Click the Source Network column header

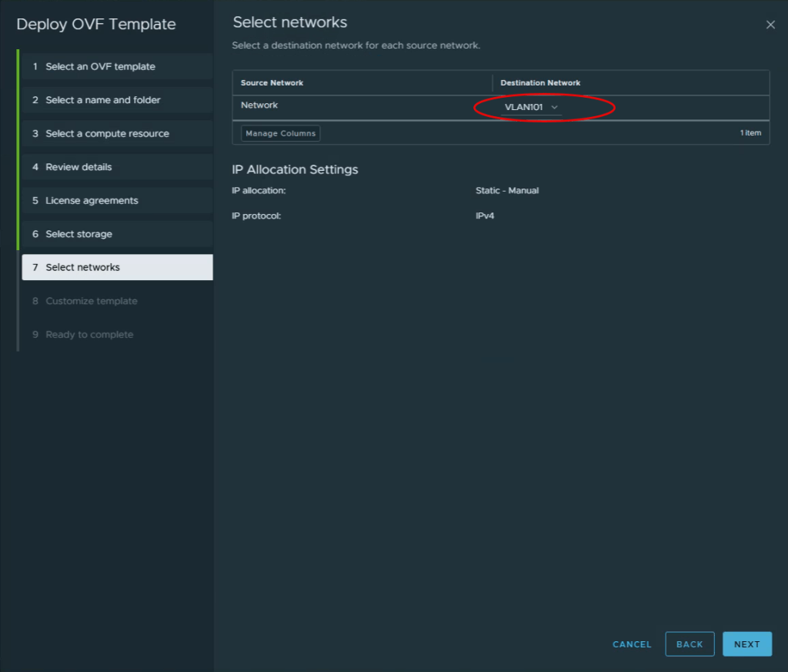point(272,83)
